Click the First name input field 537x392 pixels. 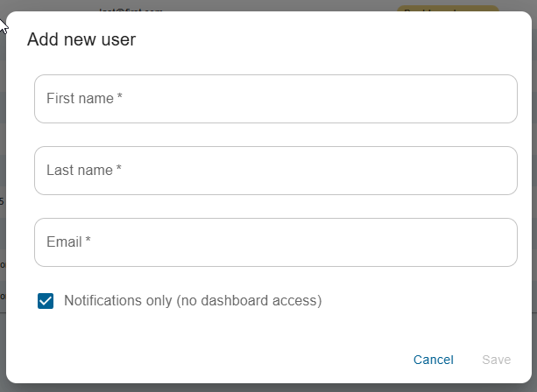click(275, 99)
